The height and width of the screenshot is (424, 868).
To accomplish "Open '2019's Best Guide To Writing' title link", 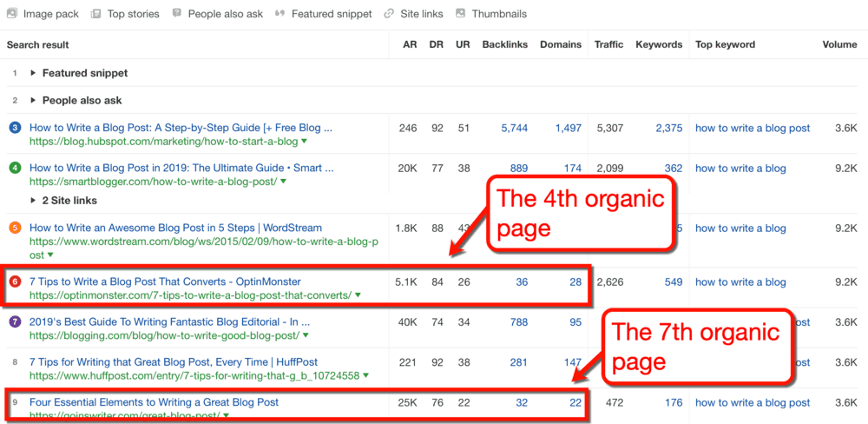I will pos(169,322).
